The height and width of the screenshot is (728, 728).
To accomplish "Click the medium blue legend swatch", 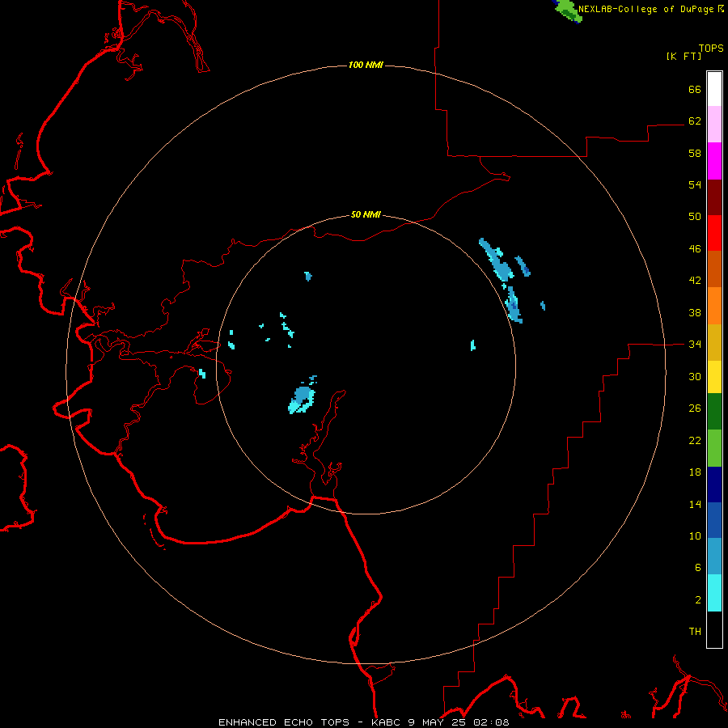I will click(714, 520).
